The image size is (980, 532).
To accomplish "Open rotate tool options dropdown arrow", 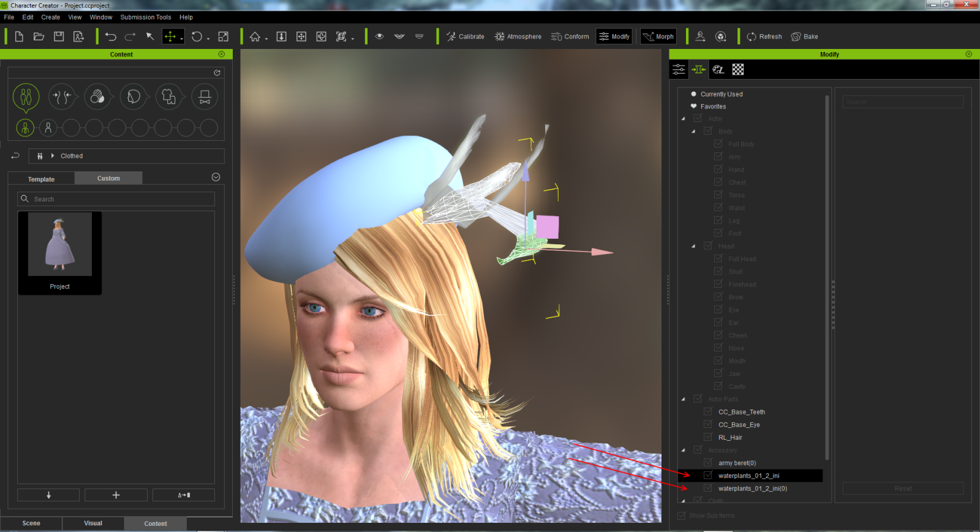I will (x=208, y=39).
